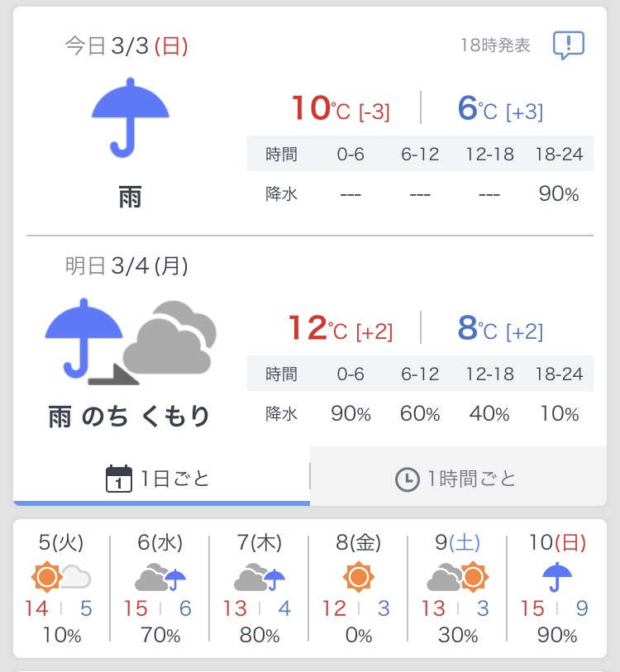Tap the clock icon in the hourly tab
620x672 pixels.
coord(407,479)
